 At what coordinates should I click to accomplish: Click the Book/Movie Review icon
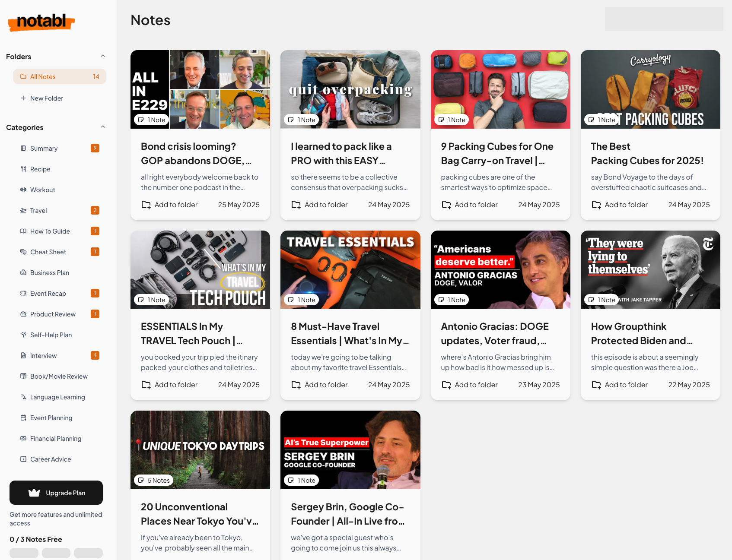coord(23,376)
